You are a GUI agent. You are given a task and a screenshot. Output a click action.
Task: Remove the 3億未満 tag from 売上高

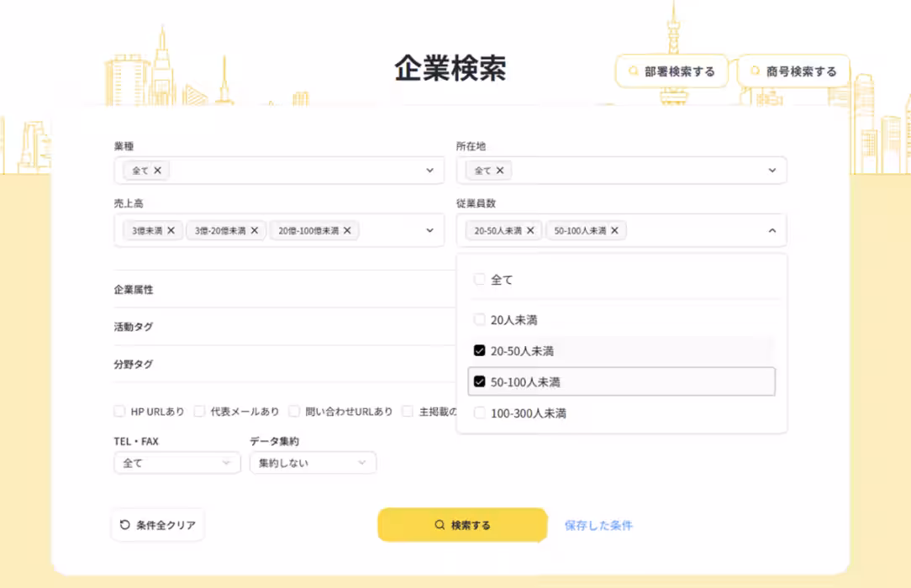(x=171, y=230)
